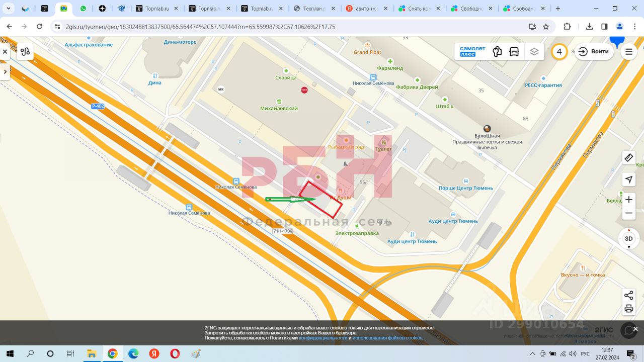Image resolution: width=644 pixels, height=362 pixels.
Task: Open Yandex browser from taskbar
Action: 154,353
